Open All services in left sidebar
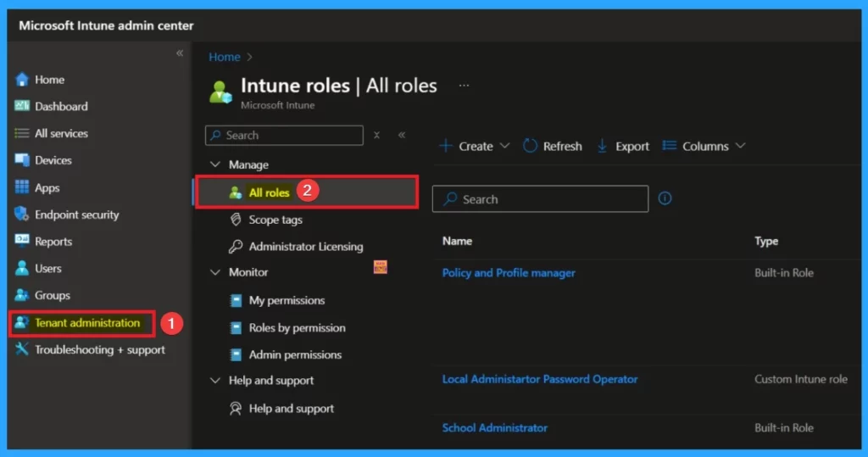Image resolution: width=868 pixels, height=457 pixels. coord(61,133)
